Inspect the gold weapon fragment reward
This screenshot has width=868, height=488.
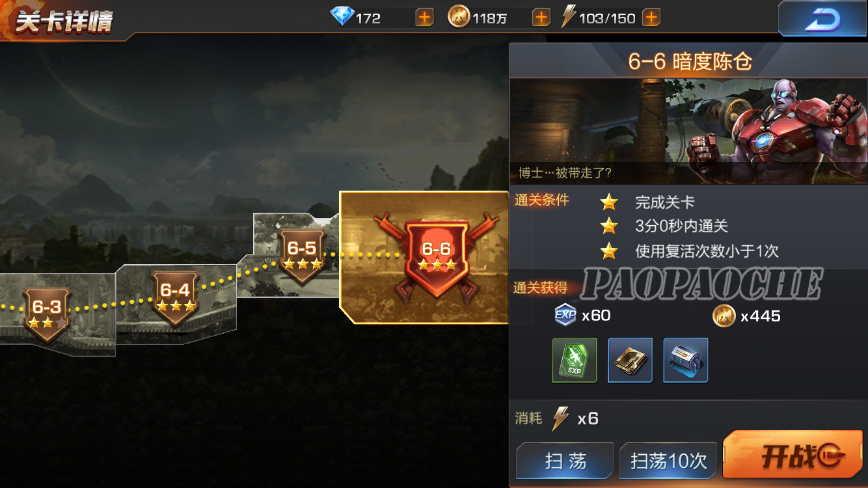tap(630, 360)
